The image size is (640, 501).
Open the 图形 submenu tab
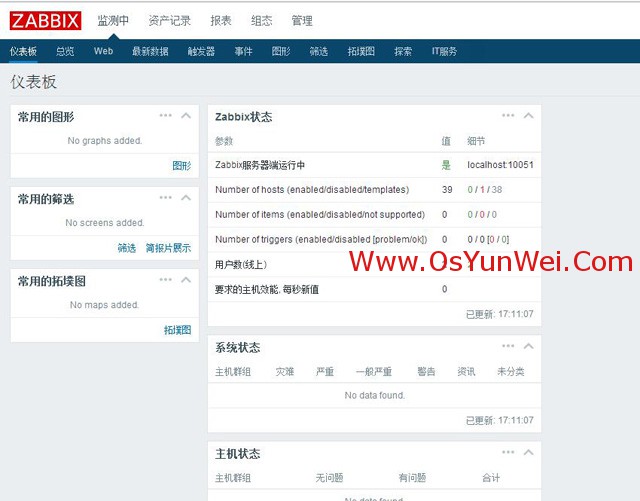(281, 51)
